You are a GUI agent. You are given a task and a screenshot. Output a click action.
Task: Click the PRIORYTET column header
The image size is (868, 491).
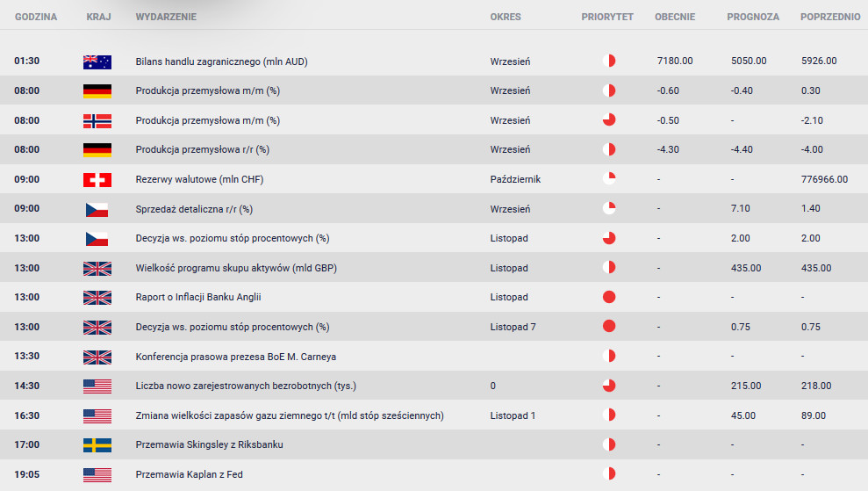(x=607, y=17)
